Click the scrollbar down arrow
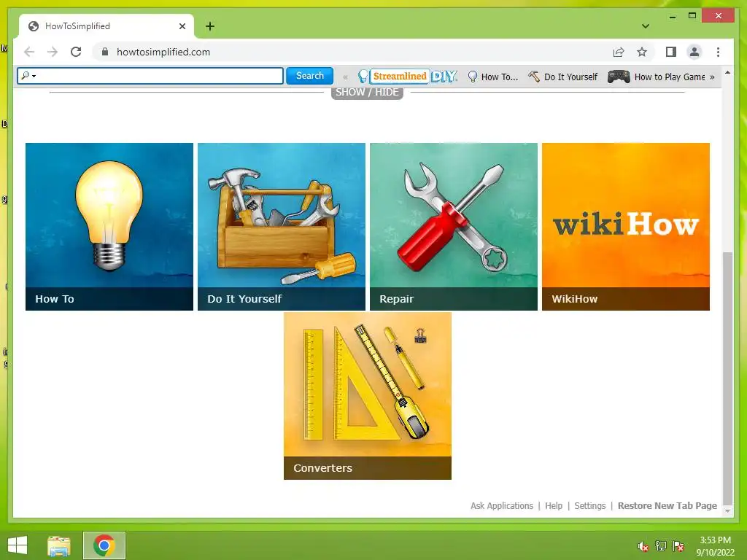747x560 pixels. 727,511
